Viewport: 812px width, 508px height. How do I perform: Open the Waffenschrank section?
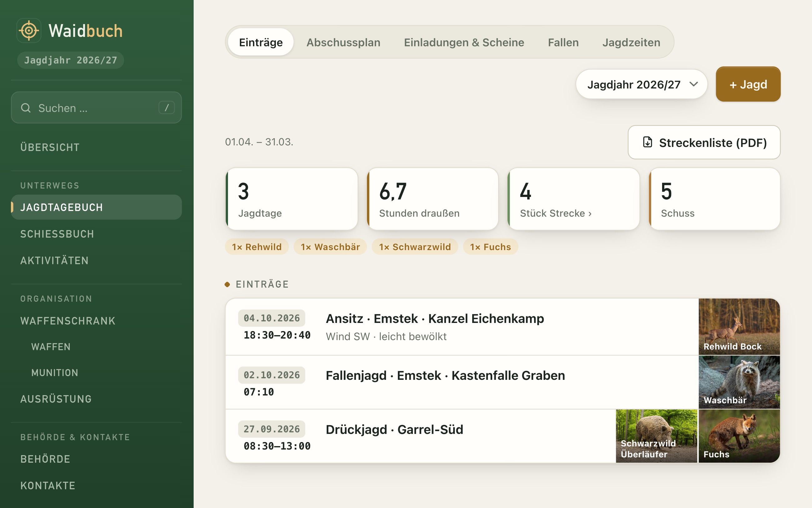coord(96,321)
